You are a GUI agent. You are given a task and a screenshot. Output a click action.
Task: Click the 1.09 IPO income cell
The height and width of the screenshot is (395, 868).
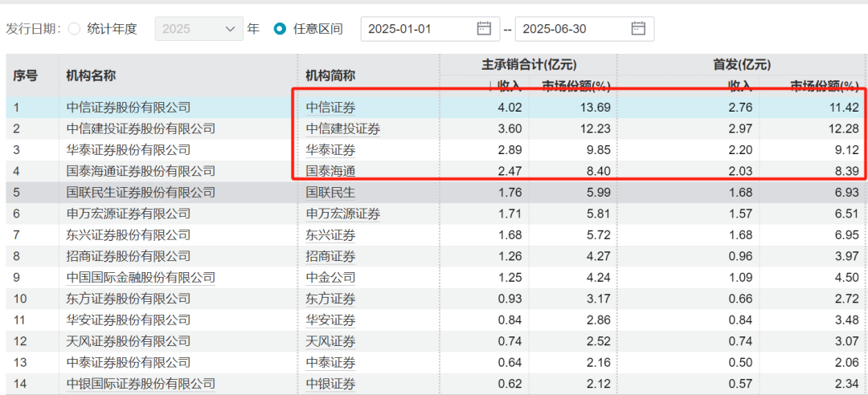(741, 278)
